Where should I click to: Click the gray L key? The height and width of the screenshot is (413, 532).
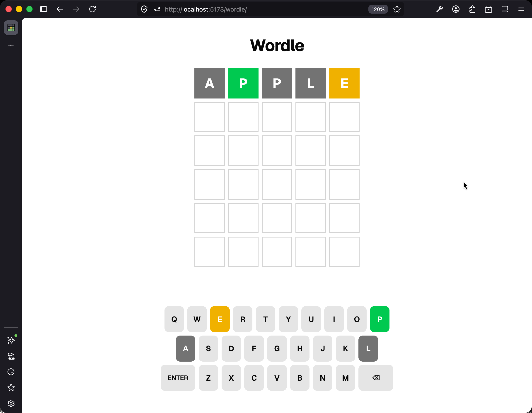pos(368,348)
